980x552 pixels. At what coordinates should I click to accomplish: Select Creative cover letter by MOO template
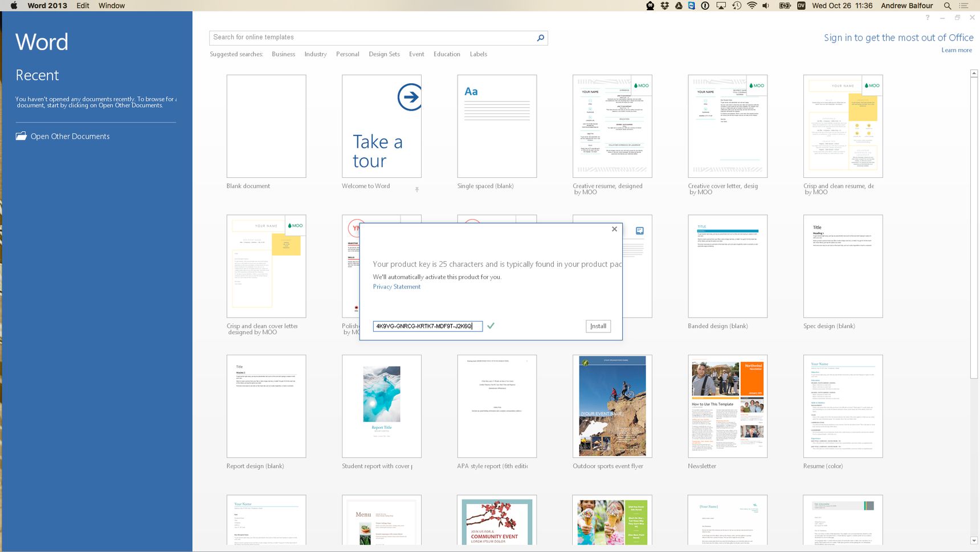coord(728,126)
